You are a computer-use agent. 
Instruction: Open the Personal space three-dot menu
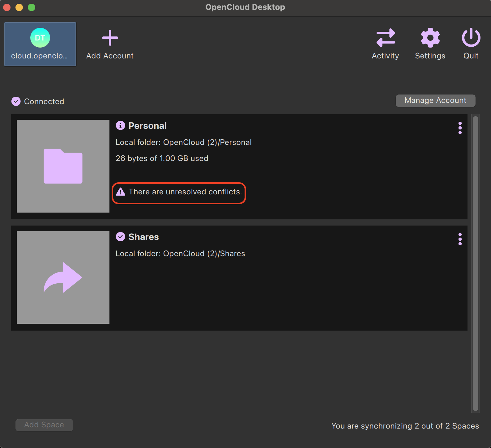[x=460, y=128]
